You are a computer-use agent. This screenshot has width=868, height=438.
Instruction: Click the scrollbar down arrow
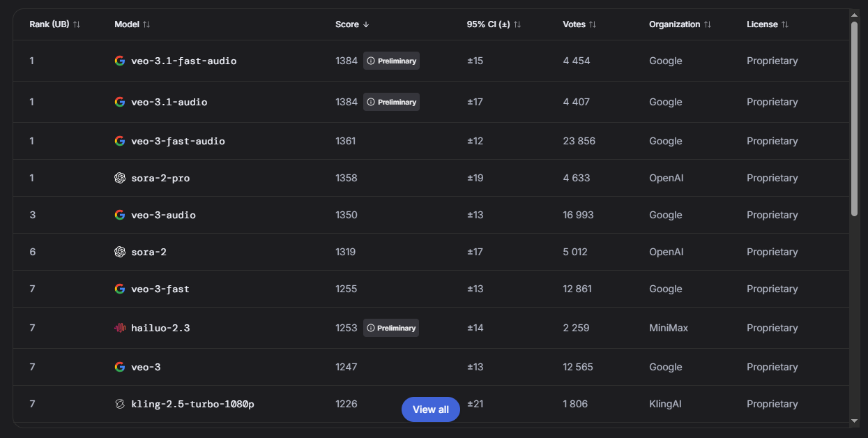click(855, 421)
